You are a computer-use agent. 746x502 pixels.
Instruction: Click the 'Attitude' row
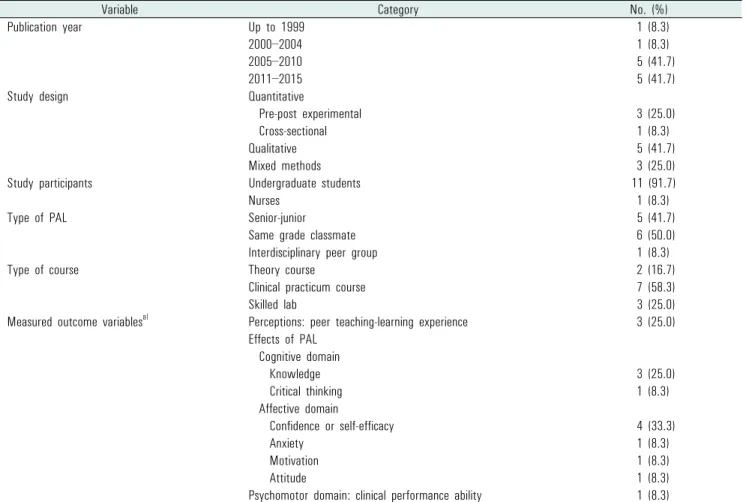coord(288,478)
